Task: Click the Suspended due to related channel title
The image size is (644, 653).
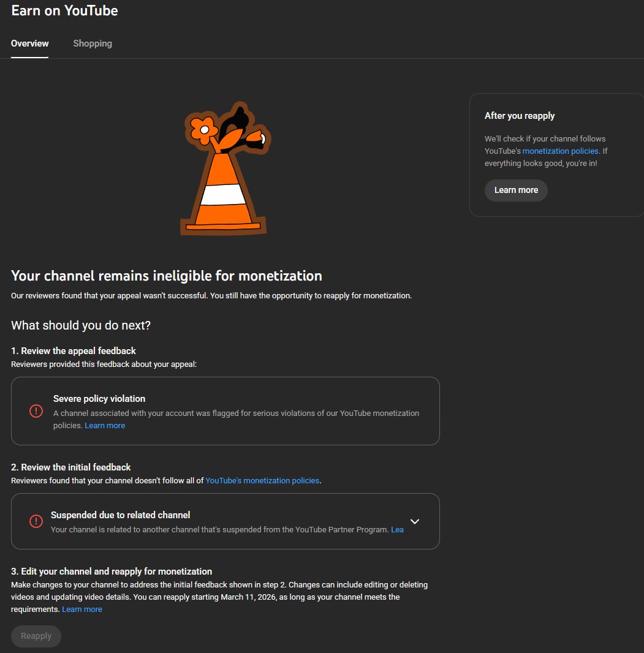Action: pos(120,515)
